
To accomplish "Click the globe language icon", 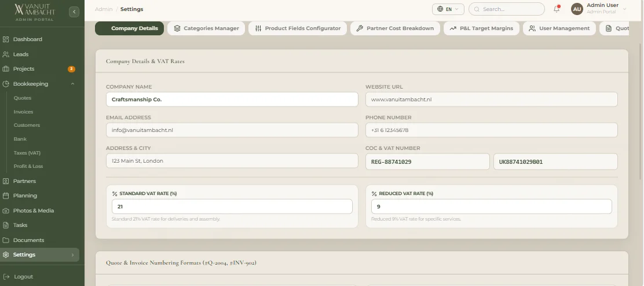I will (x=440, y=9).
